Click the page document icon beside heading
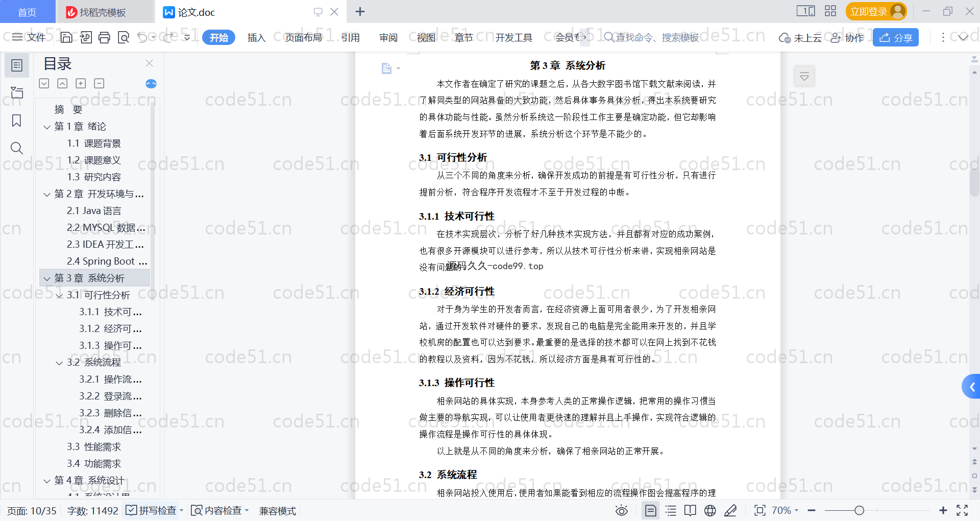Viewport: 980px width, 521px height. click(x=386, y=68)
